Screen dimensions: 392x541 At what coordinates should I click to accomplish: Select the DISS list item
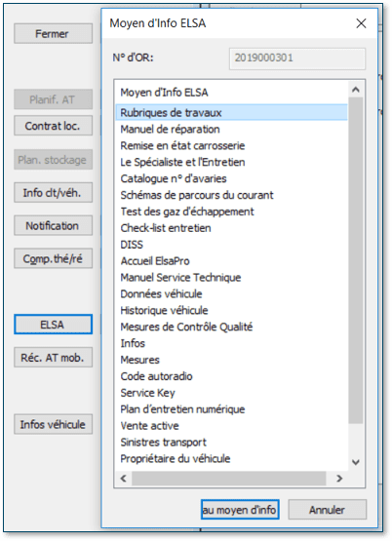pyautogui.click(x=132, y=245)
